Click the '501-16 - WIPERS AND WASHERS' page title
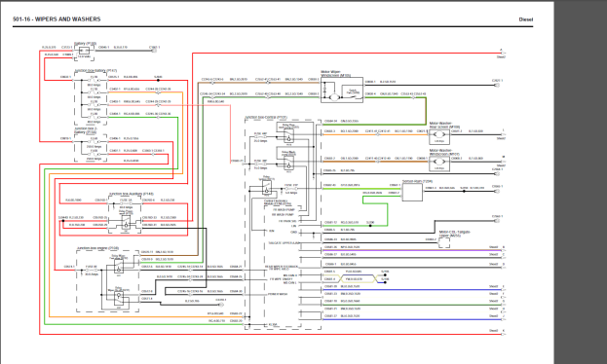Viewport: 607px width, 364px height. tap(57, 18)
